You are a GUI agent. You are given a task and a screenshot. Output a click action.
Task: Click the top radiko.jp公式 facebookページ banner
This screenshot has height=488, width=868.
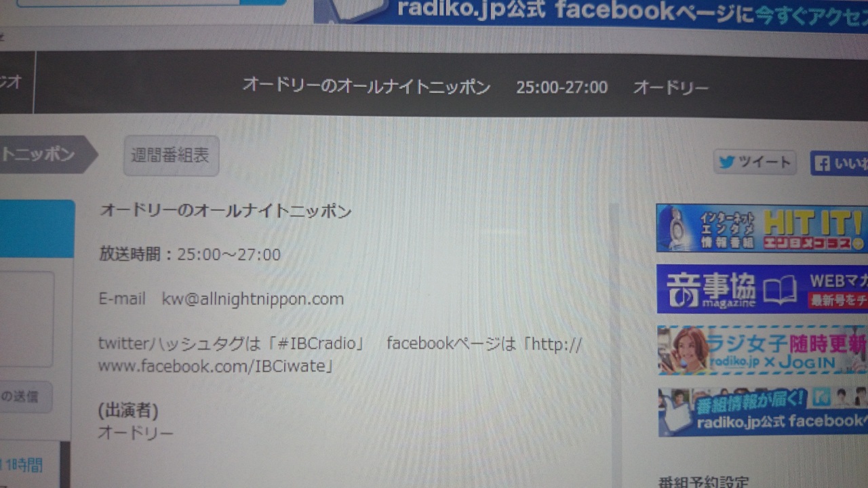[591, 15]
